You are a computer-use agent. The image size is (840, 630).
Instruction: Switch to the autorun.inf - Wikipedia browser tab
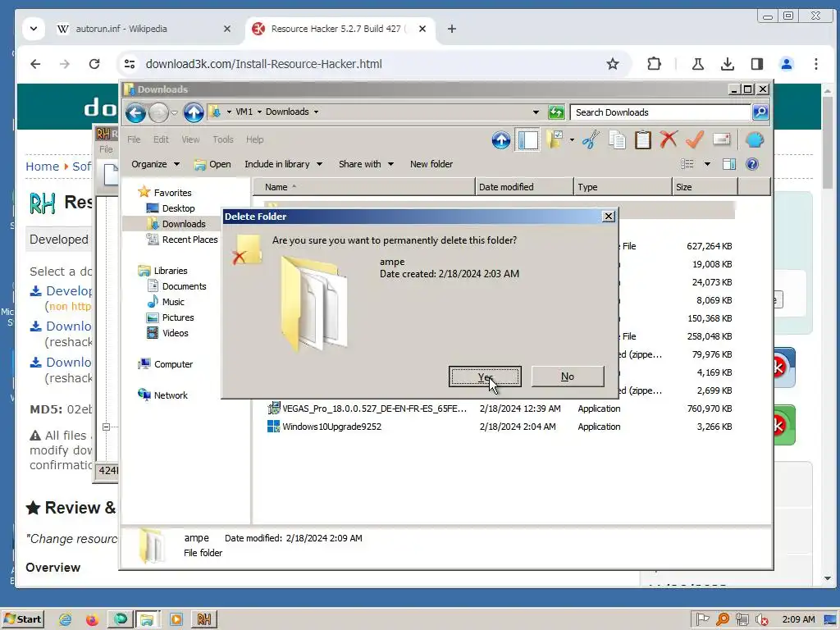[144, 29]
